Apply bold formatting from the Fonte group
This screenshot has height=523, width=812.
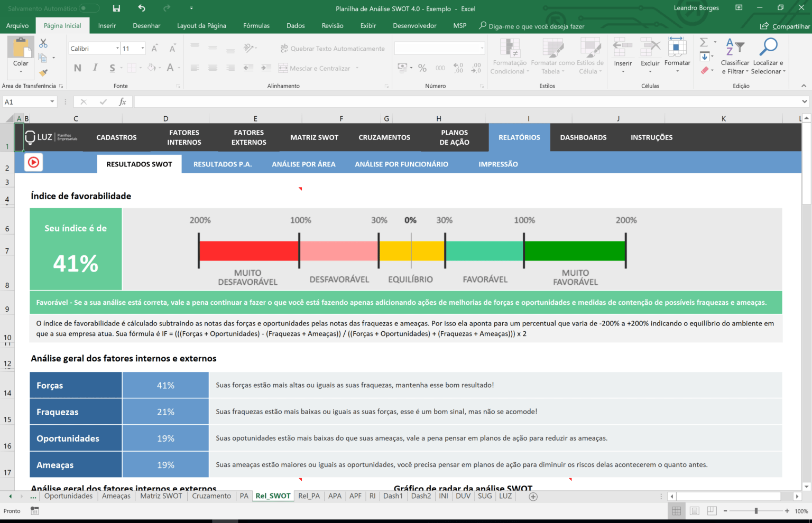77,68
